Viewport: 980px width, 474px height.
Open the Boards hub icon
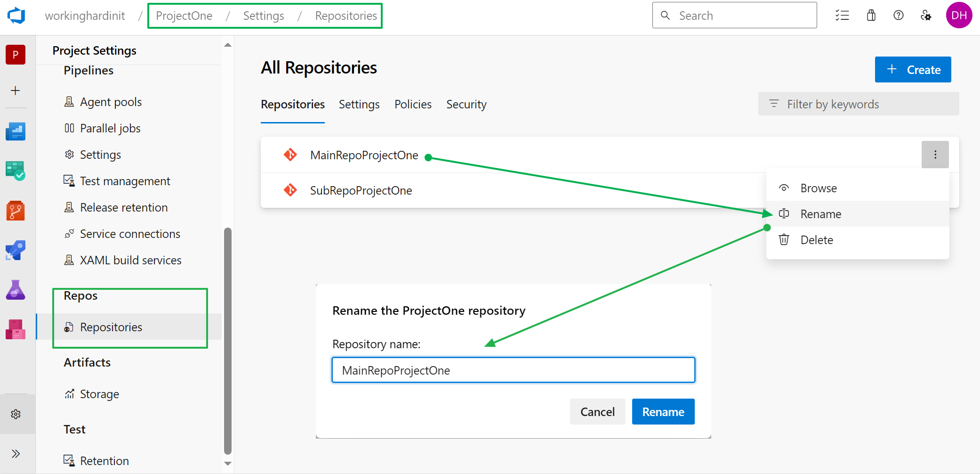tap(16, 171)
